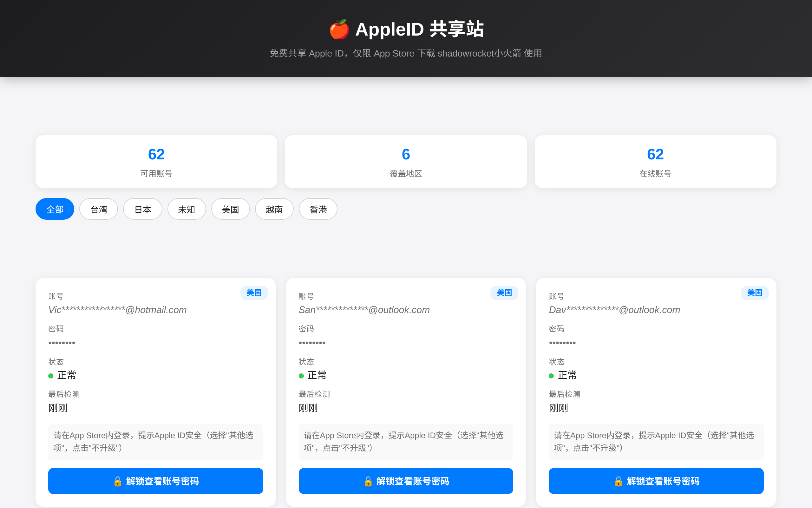The height and width of the screenshot is (508, 812).
Task: Click masked password dots on Dav card
Action: pyautogui.click(x=562, y=343)
